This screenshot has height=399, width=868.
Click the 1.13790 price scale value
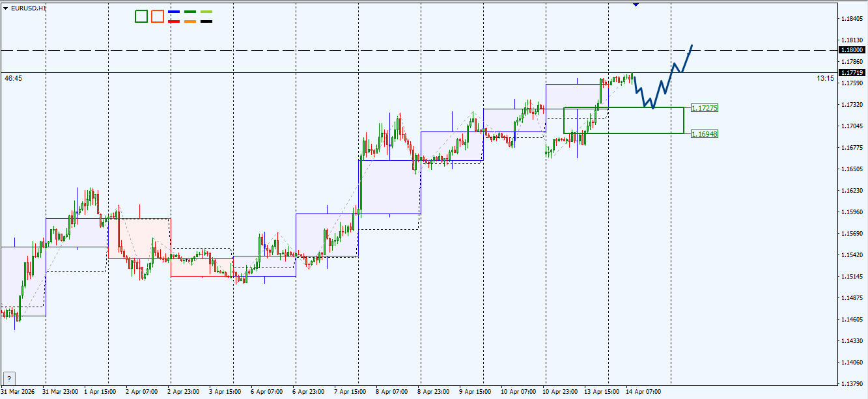point(852,383)
